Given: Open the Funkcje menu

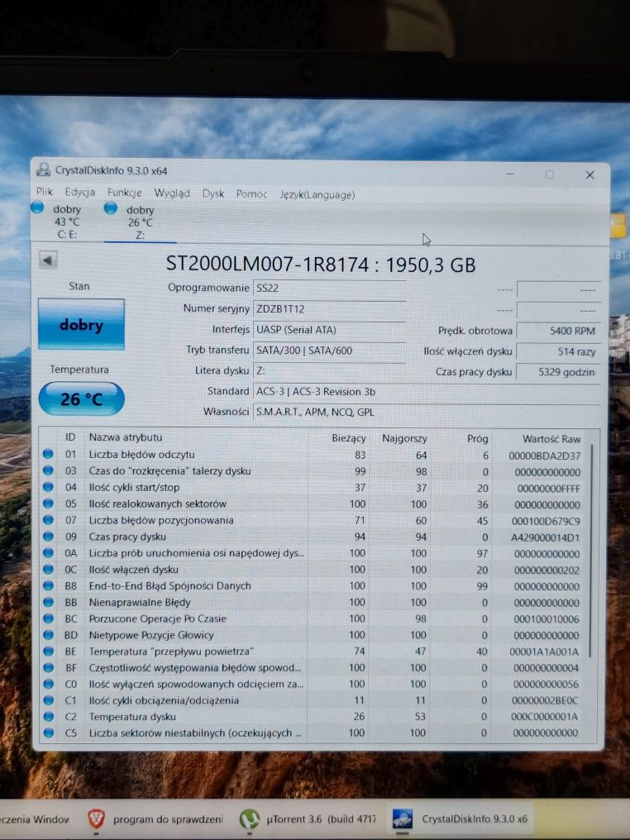Looking at the screenshot, I should pyautogui.click(x=124, y=193).
